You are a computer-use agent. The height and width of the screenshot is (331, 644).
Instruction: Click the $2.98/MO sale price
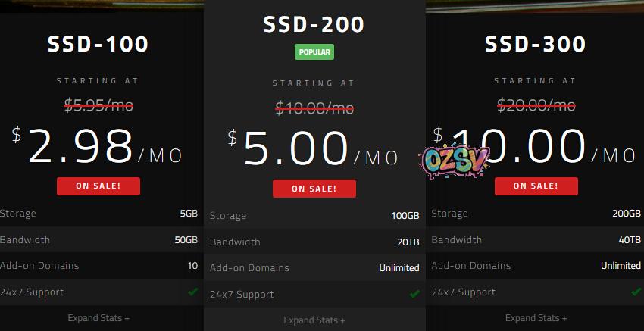(x=98, y=148)
